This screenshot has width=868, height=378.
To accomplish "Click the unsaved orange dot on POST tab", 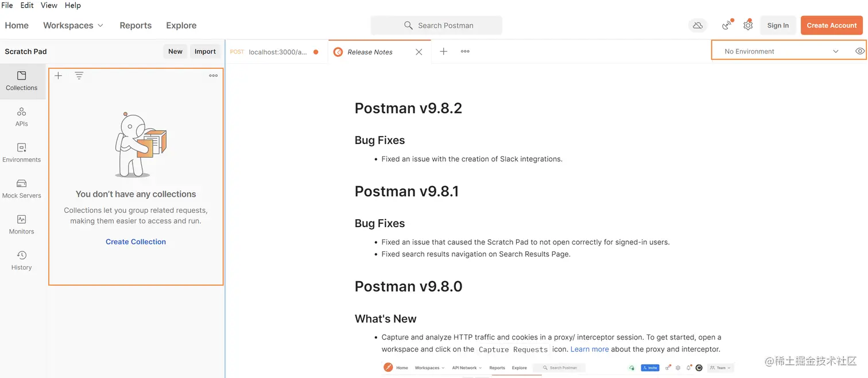I will [316, 52].
